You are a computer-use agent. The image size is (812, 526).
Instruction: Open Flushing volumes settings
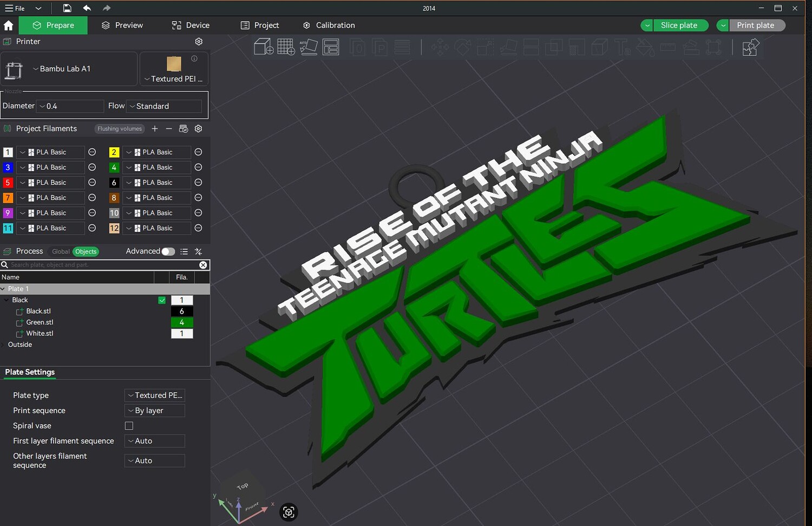(x=120, y=128)
